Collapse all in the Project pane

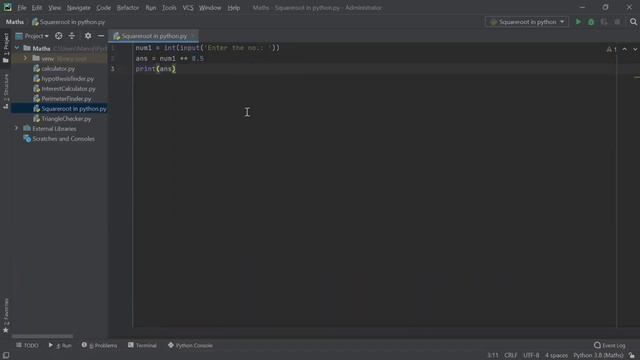click(x=72, y=36)
